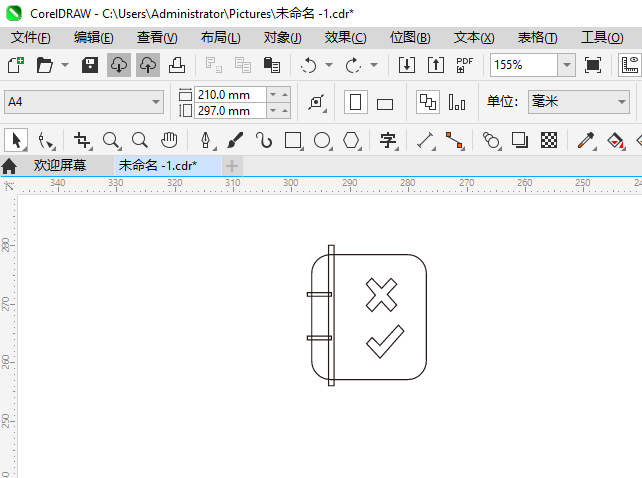Click the New document icon
This screenshot has width=642, height=478.
point(16,65)
